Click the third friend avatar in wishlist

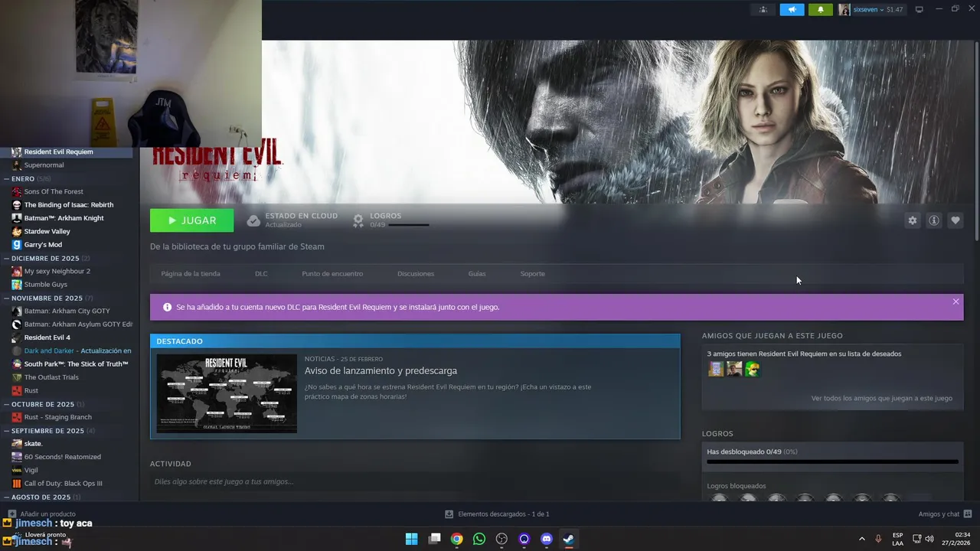point(753,369)
